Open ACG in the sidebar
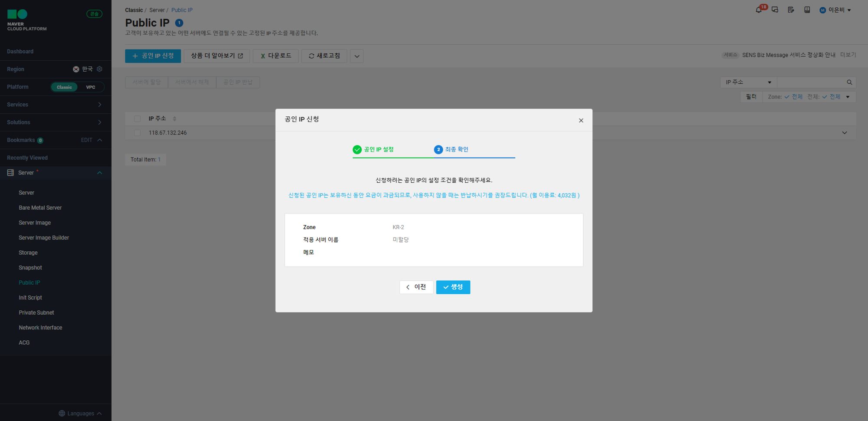The height and width of the screenshot is (421, 868). 24,343
